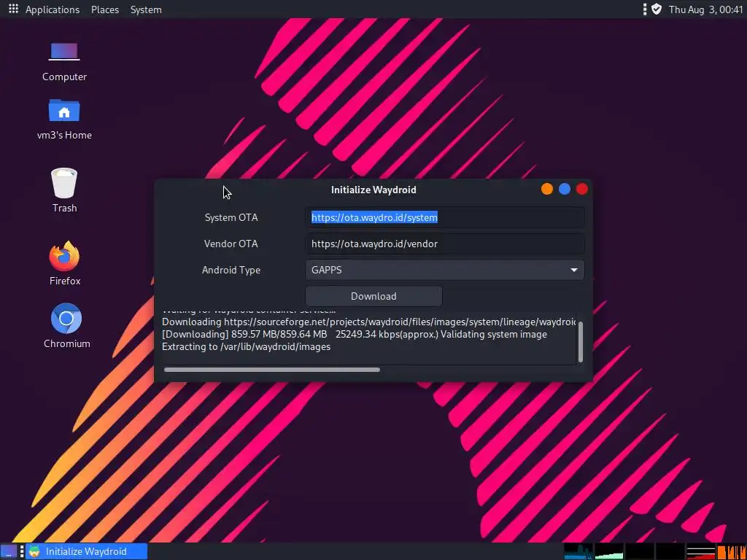
Task: Click the blue window control button
Action: (565, 189)
